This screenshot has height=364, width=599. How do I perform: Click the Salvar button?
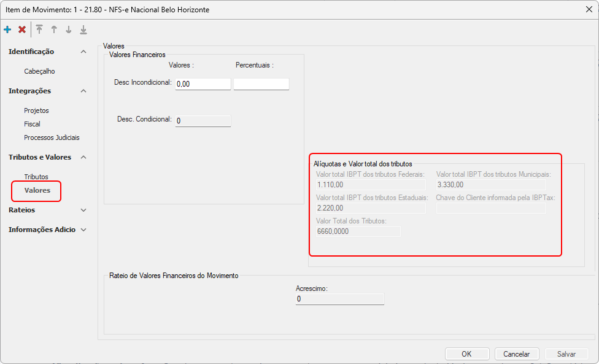pos(566,354)
